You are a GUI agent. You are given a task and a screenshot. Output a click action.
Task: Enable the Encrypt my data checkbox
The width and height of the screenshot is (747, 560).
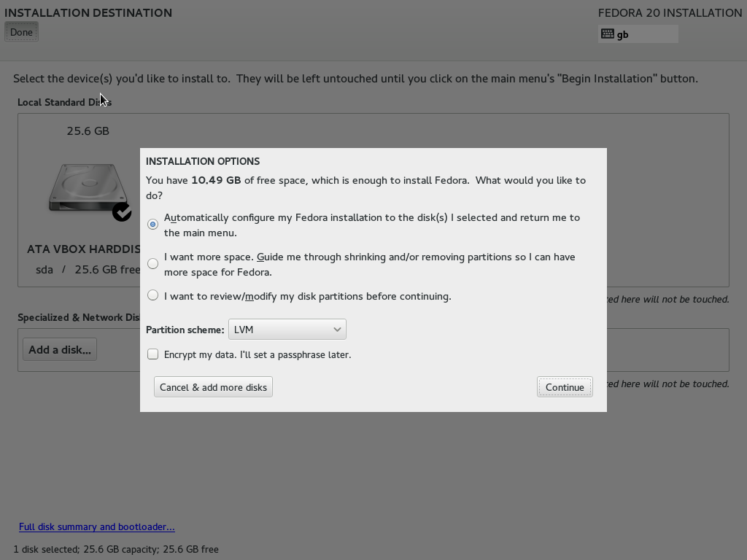[152, 354]
